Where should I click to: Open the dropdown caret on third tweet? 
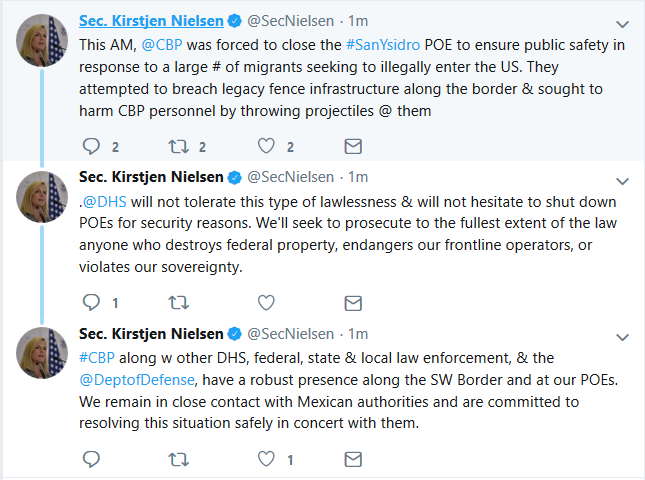coord(623,333)
